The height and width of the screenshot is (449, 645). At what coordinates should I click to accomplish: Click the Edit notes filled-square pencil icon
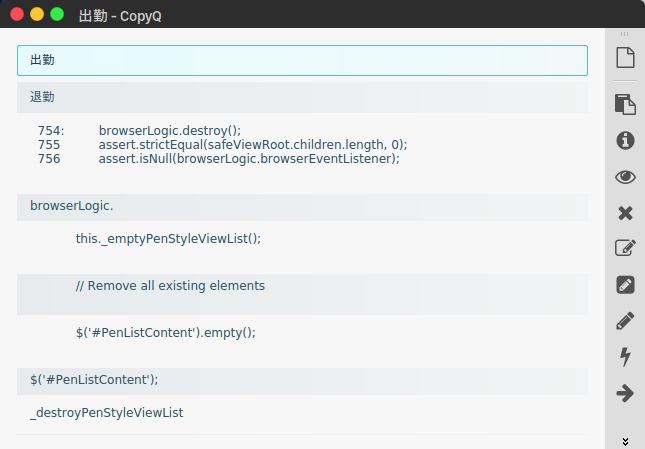coord(625,285)
